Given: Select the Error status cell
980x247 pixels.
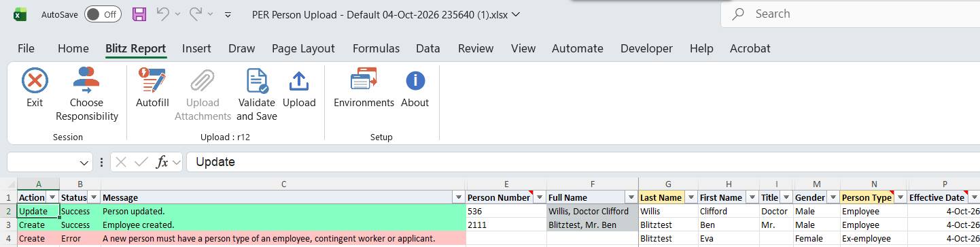Looking at the screenshot, I should tap(80, 239).
